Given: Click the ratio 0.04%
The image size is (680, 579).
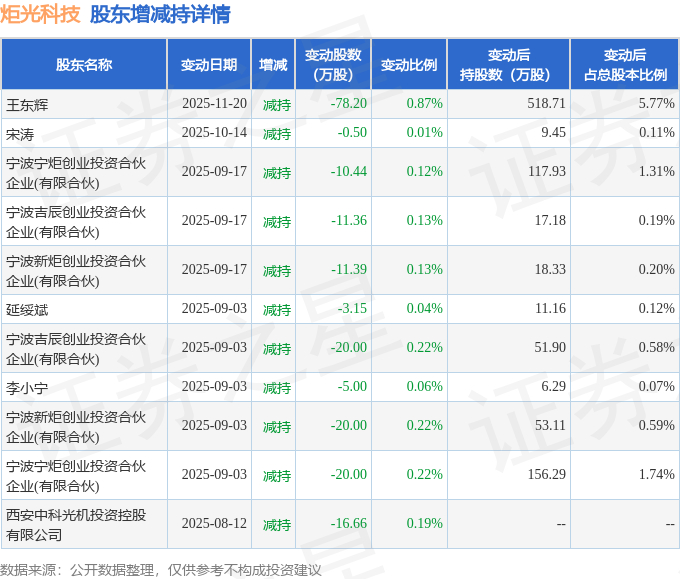Looking at the screenshot, I should [x=425, y=308].
